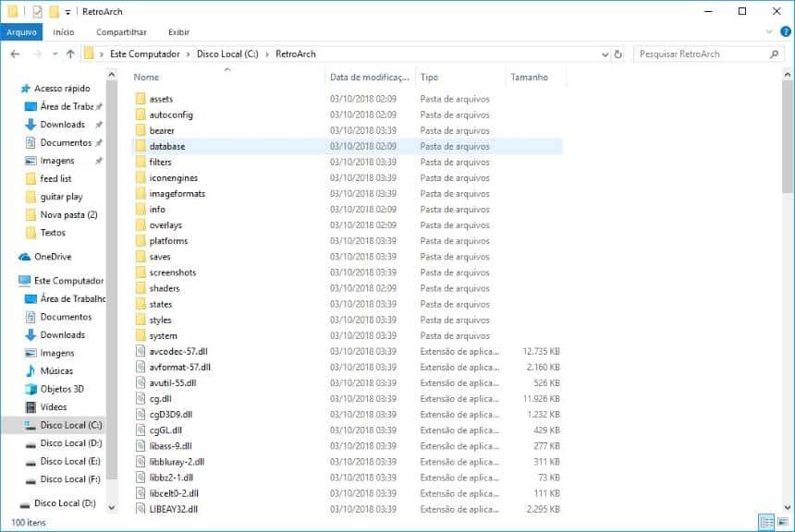This screenshot has height=532, width=795.
Task: Select Disco Local (C:) drive icon
Action: [31, 425]
